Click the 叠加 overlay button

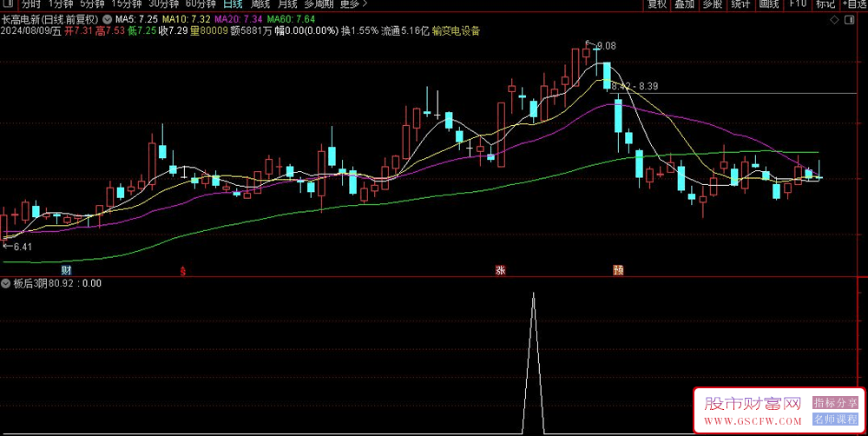(x=685, y=3)
